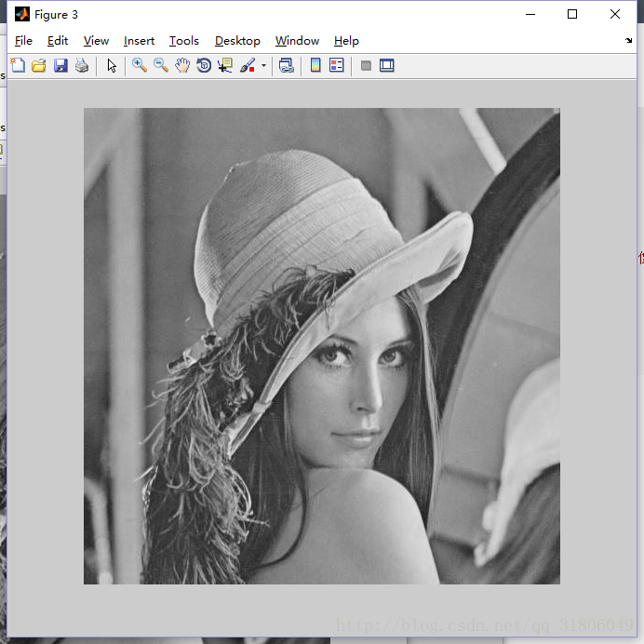644x644 pixels.
Task: Click the New Figure toolbar icon
Action: click(18, 65)
